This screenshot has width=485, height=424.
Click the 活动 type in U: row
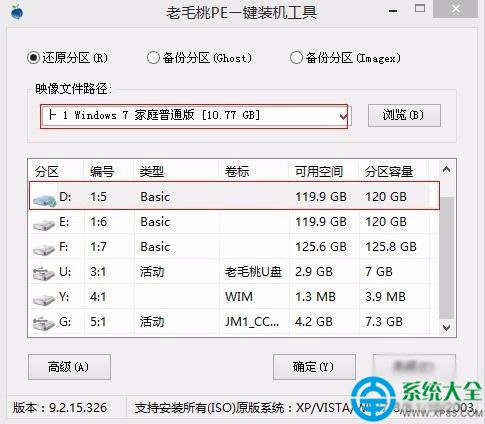(152, 272)
